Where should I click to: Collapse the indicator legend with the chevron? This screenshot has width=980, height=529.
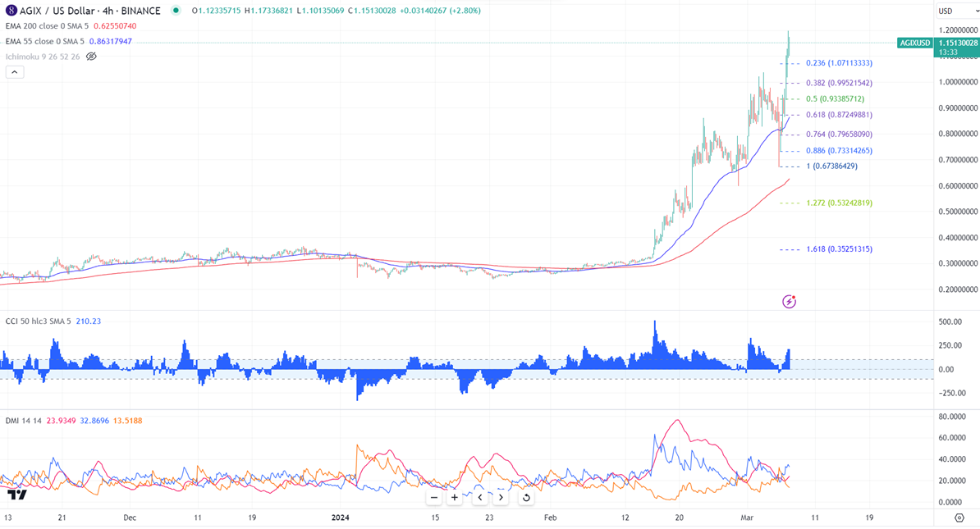point(15,72)
